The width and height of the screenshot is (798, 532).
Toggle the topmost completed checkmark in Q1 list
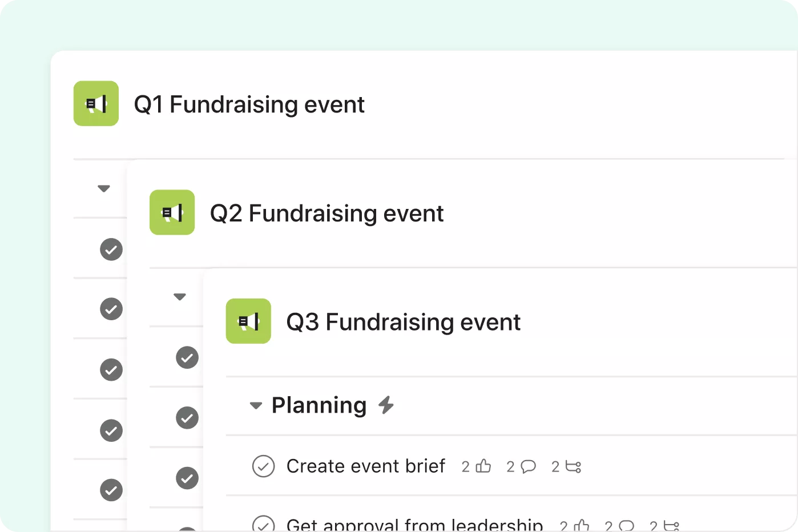(x=111, y=249)
